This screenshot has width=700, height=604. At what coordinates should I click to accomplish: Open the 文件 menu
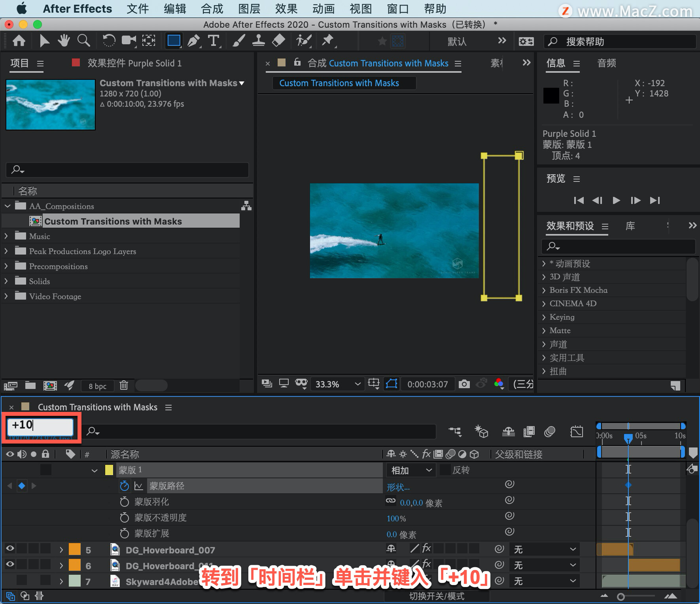click(137, 9)
